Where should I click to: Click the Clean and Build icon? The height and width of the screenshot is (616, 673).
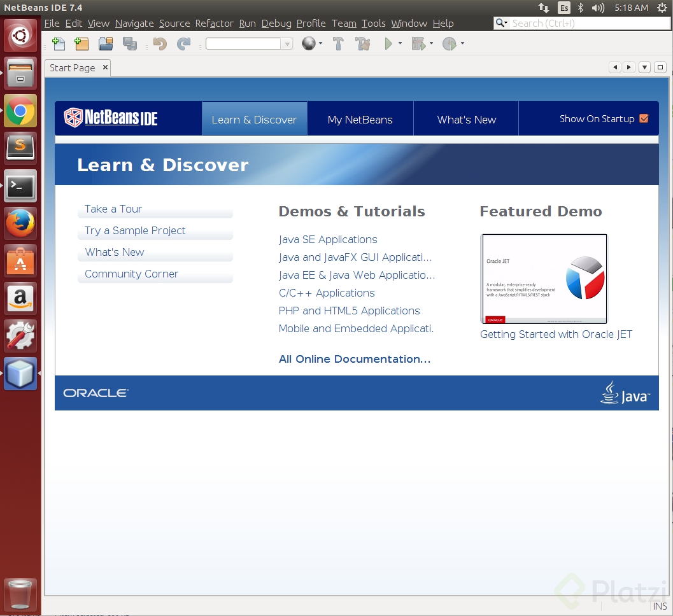point(363,44)
